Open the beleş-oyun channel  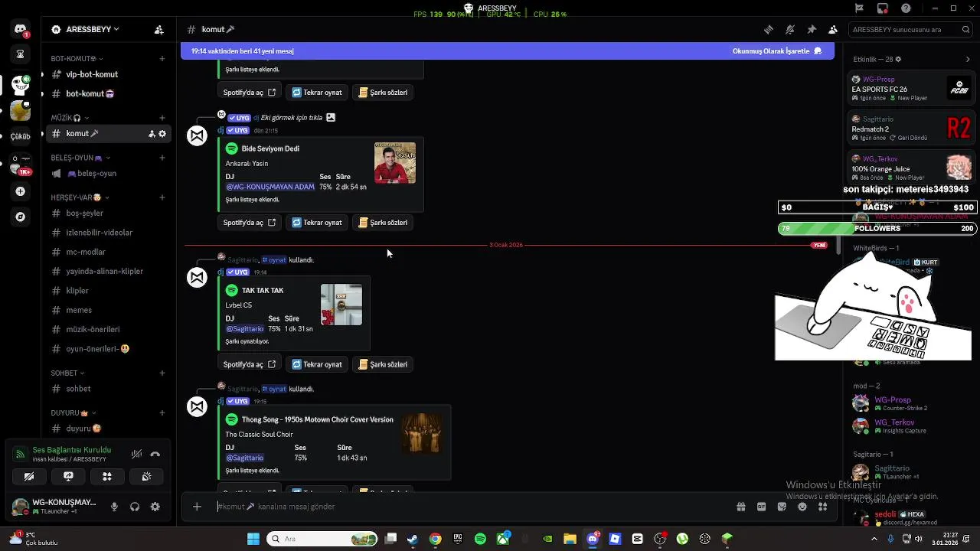(107, 173)
